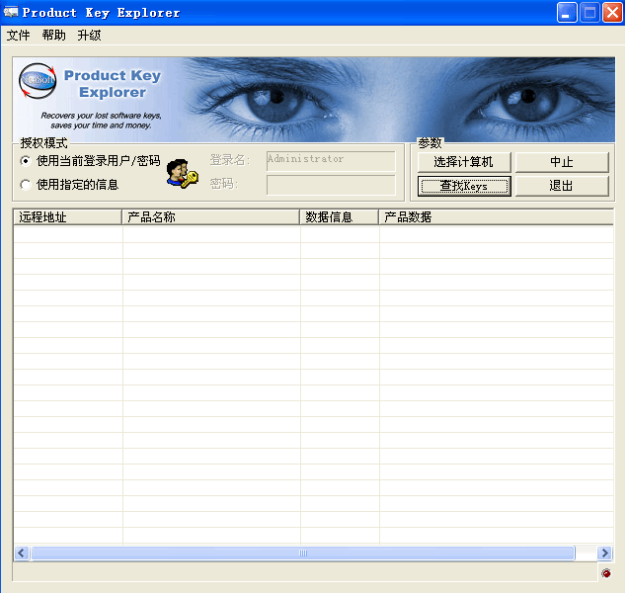Sort by the 产品名称 column header
Viewport: 625px width, 593px height.
[210, 217]
